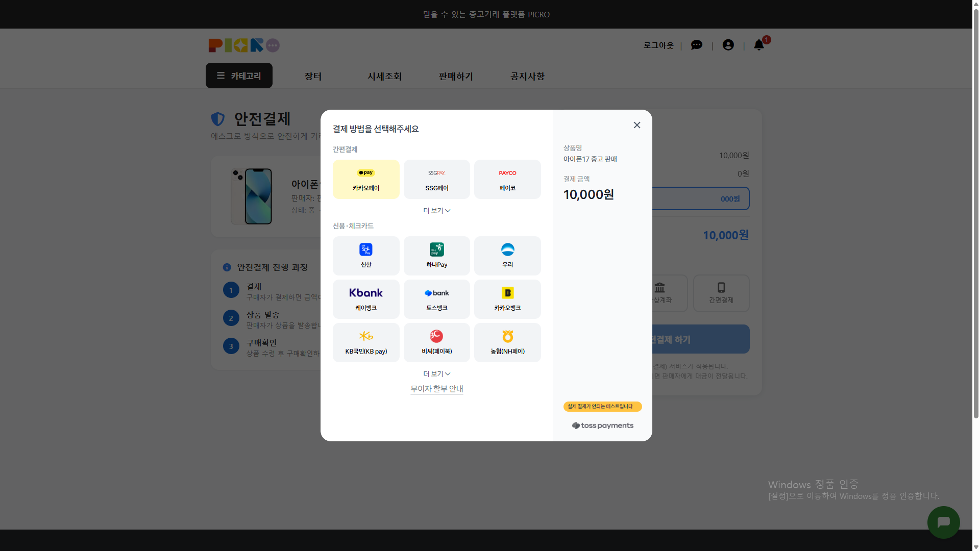Image resolution: width=980 pixels, height=551 pixels.
Task: Open the user profile icon
Action: coord(728,45)
